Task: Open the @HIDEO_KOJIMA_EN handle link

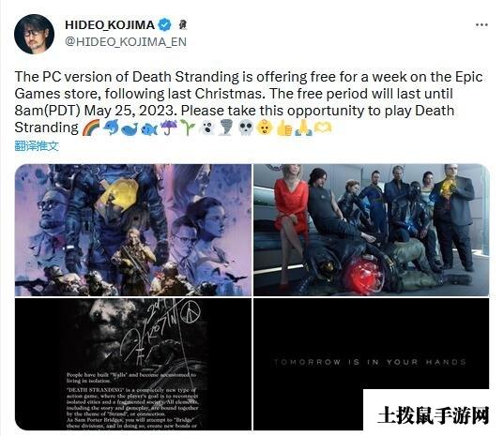Action: tap(126, 42)
